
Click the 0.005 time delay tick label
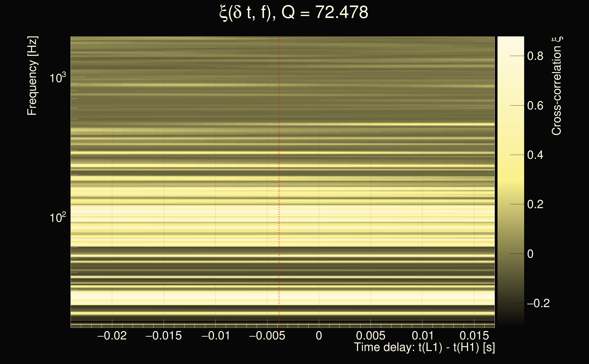click(371, 336)
